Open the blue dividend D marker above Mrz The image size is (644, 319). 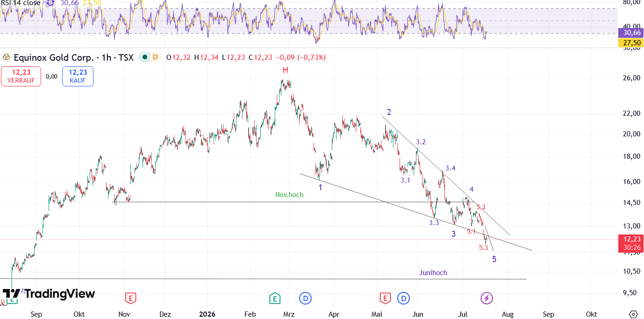pyautogui.click(x=305, y=298)
